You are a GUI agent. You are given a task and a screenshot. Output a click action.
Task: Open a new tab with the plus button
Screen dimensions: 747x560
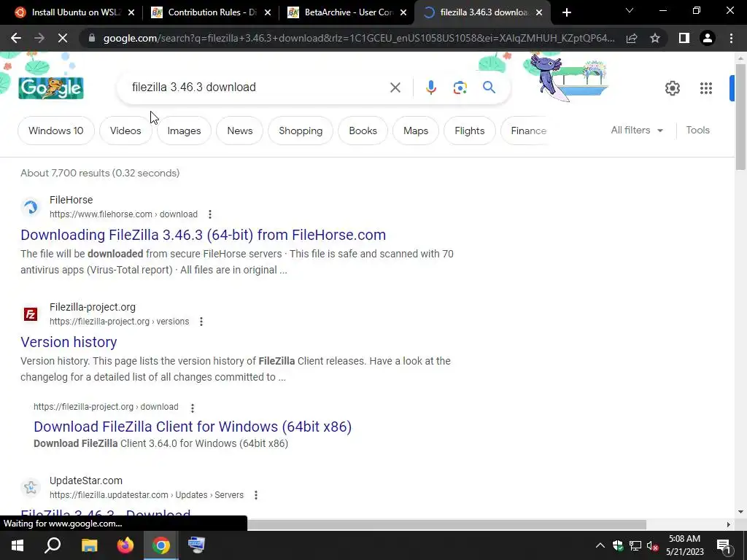point(566,12)
